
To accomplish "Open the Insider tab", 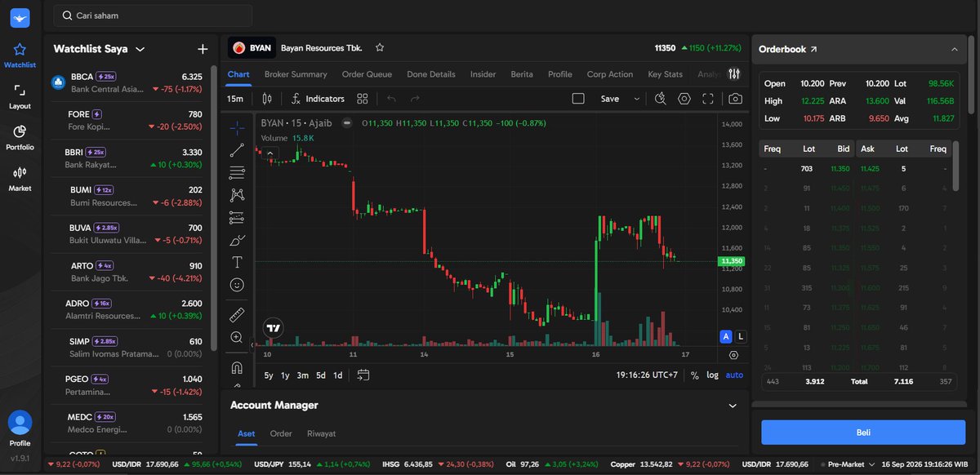I will pyautogui.click(x=483, y=74).
